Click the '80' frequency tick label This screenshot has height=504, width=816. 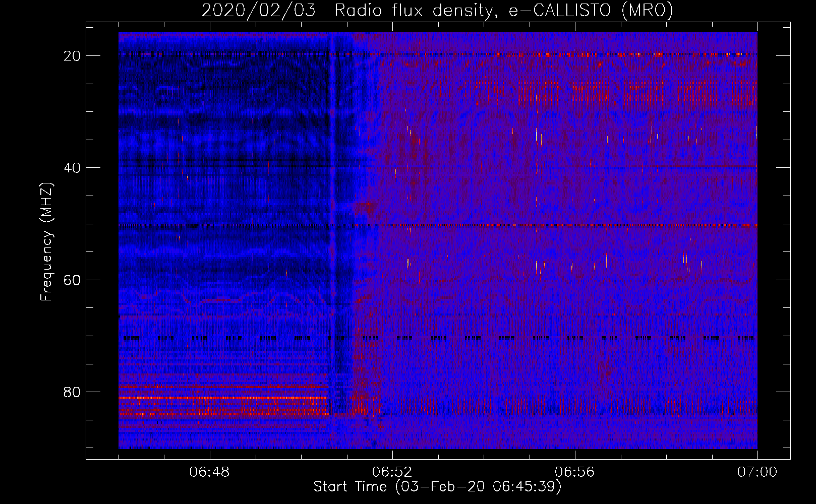pyautogui.click(x=73, y=392)
